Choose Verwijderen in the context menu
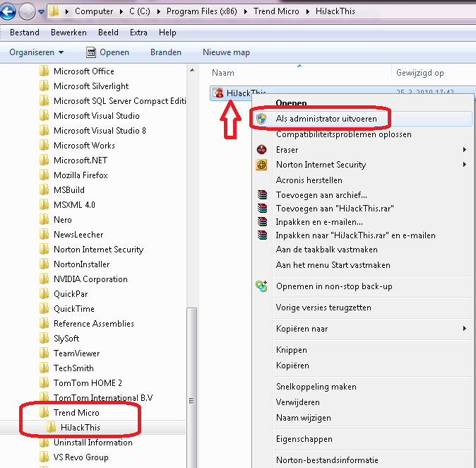The width and height of the screenshot is (476, 468). [297, 402]
